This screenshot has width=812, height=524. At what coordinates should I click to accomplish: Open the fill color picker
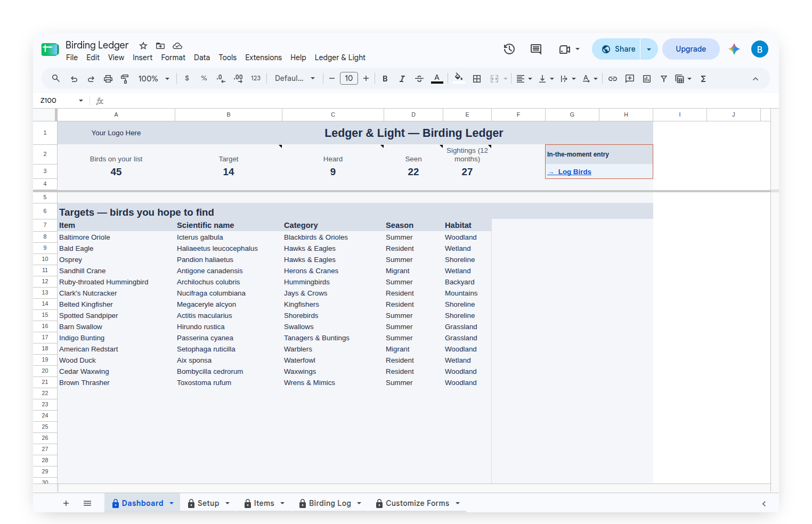pos(459,79)
